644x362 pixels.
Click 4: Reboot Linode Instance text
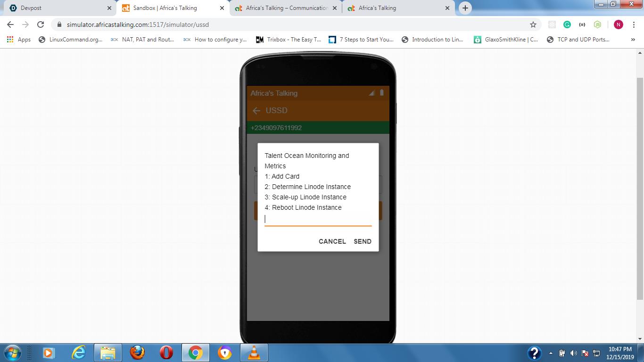[303, 207]
